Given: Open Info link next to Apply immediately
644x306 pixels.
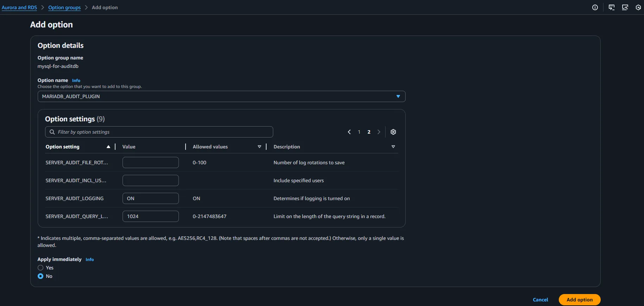Looking at the screenshot, I should pos(90,260).
